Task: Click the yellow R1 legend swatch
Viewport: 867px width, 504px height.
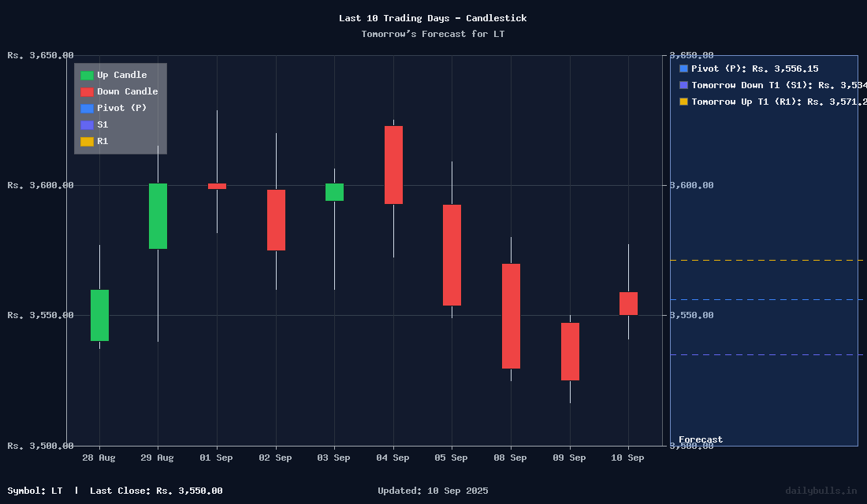Action: pos(87,142)
